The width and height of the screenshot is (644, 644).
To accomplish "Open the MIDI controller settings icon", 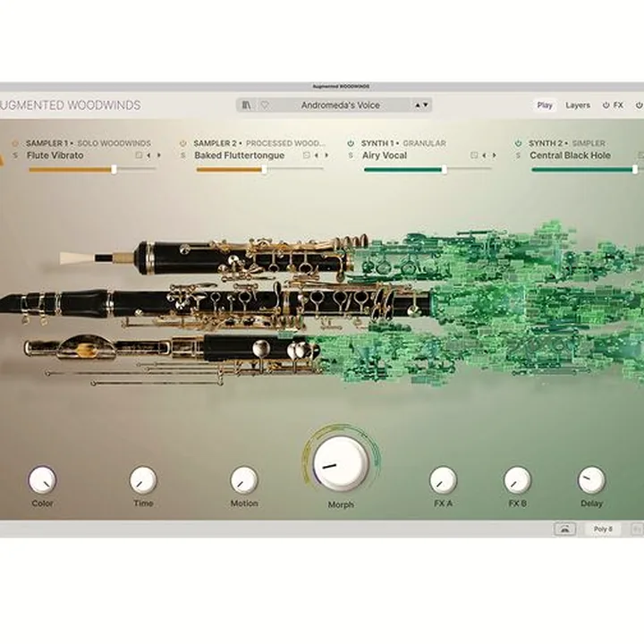I will 564,529.
